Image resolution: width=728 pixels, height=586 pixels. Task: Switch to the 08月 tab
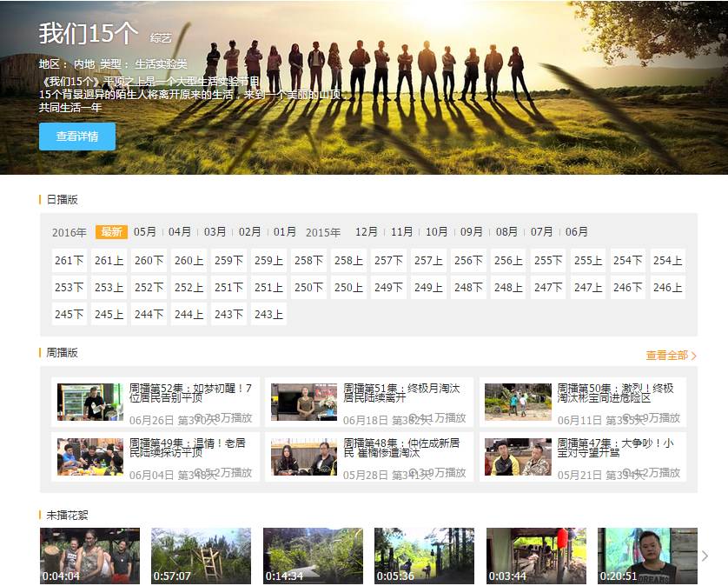coord(506,232)
